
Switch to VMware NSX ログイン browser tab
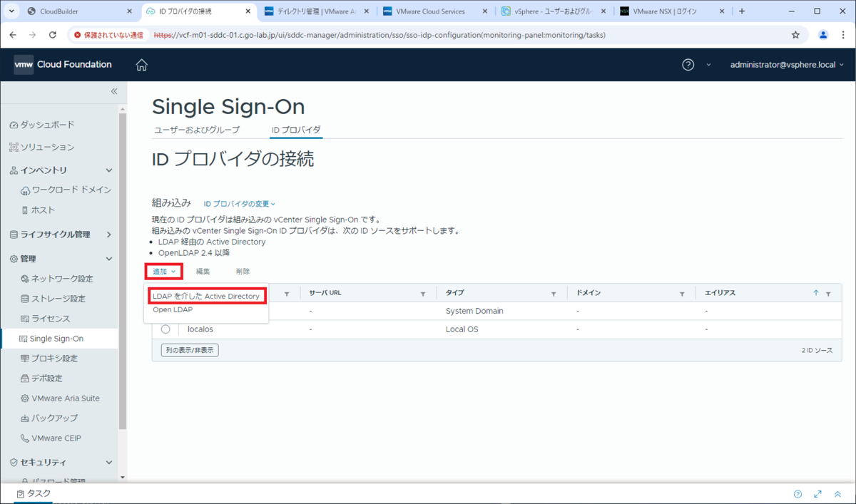671,11
